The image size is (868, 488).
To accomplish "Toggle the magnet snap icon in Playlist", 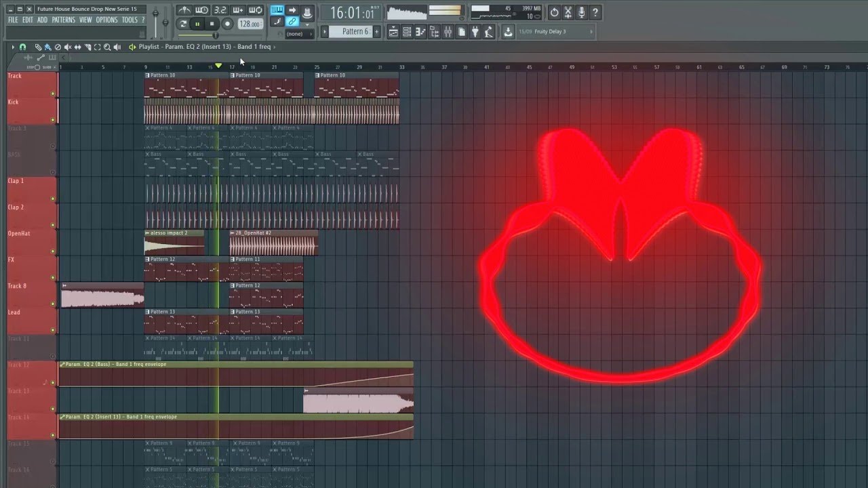I will tap(22, 47).
